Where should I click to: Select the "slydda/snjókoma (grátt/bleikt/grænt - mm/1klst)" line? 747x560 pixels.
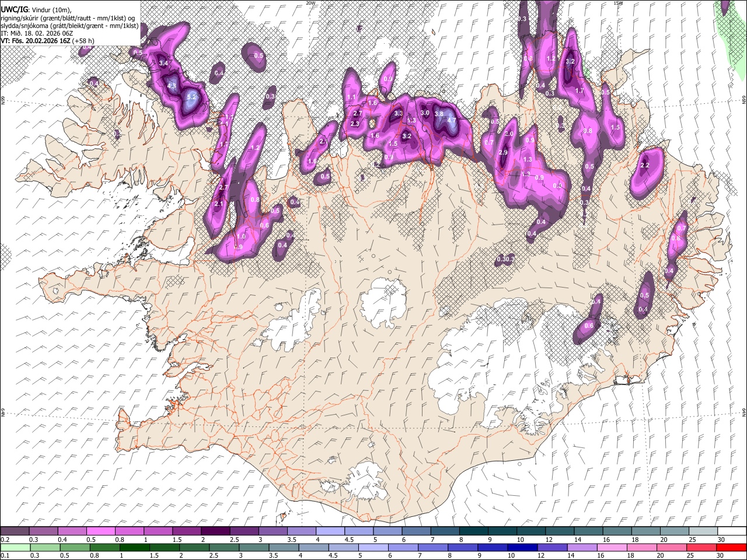[69, 26]
